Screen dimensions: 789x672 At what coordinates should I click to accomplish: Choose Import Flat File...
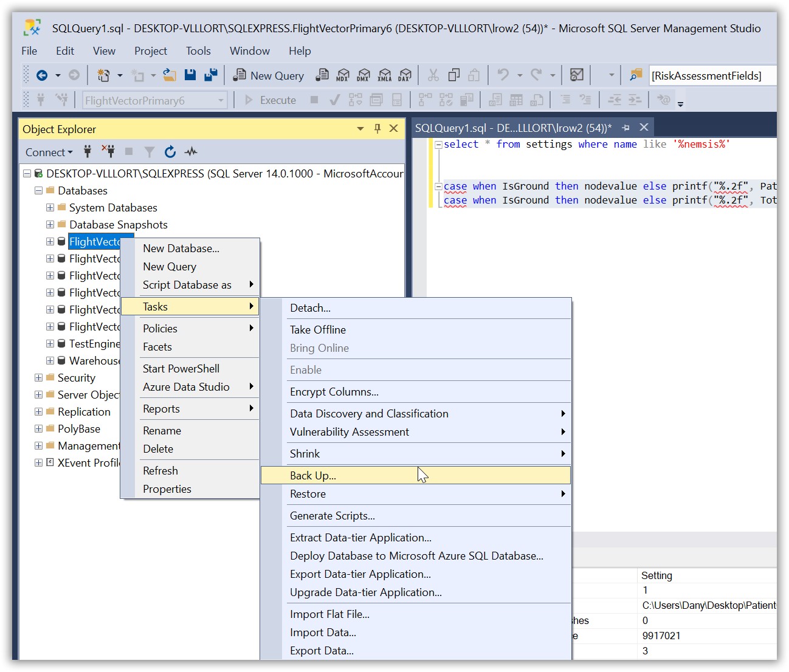click(x=416, y=614)
